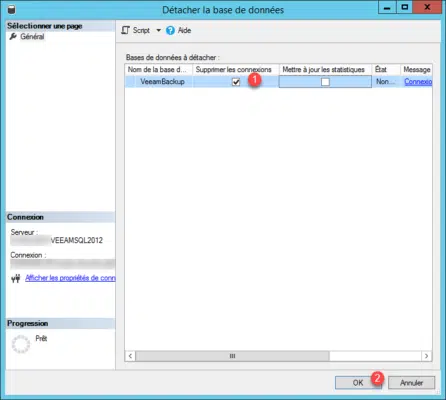
Task: Select the Général page
Action: tap(32, 36)
